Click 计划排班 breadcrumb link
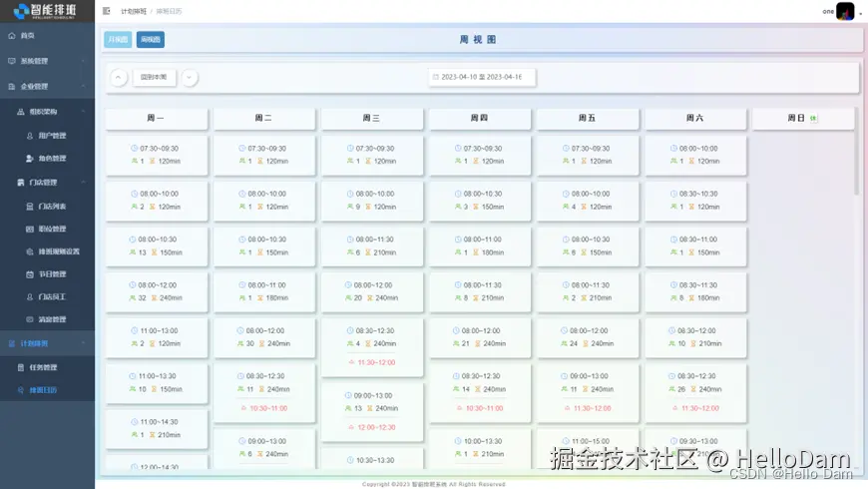 coord(134,11)
